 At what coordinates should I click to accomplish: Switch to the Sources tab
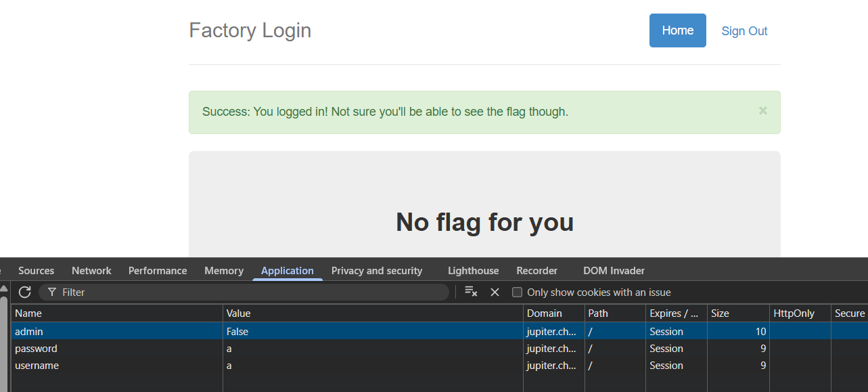pos(36,271)
